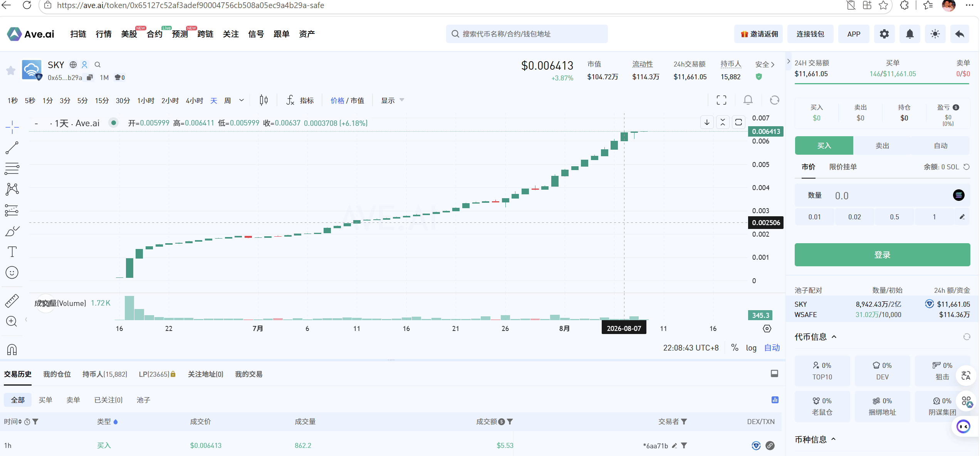Select the text annotation tool

[12, 252]
